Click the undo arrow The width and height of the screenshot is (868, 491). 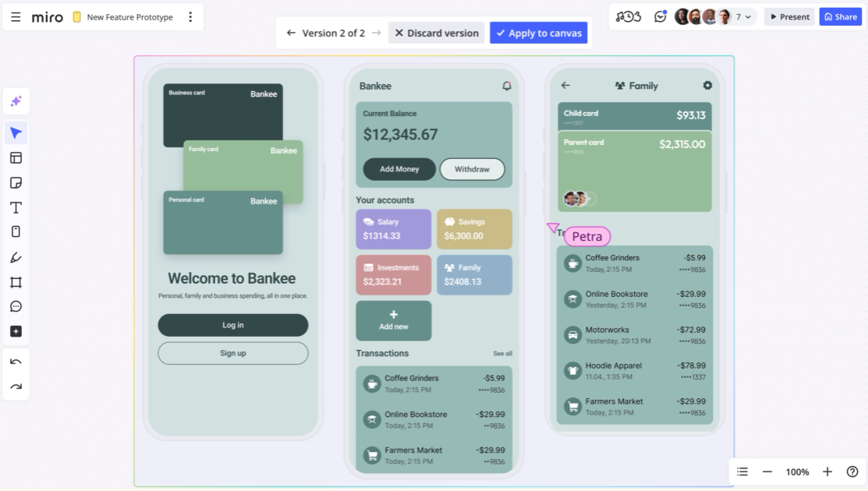coord(16,362)
